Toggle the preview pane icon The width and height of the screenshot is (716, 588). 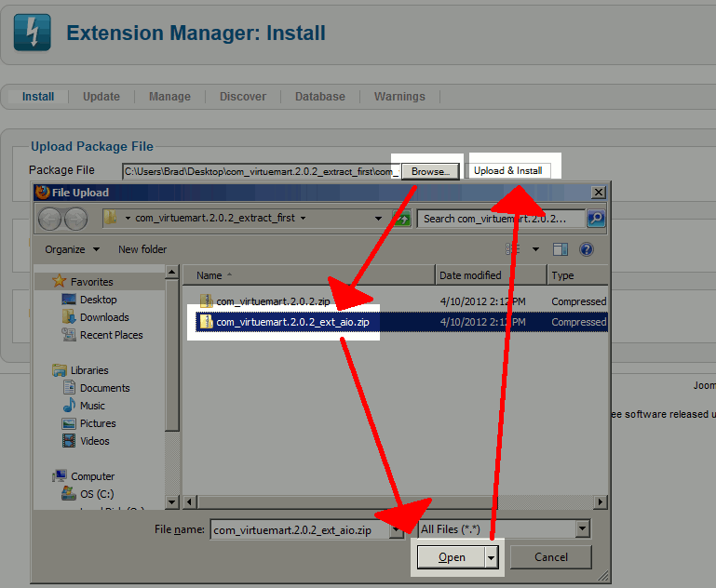(561, 249)
